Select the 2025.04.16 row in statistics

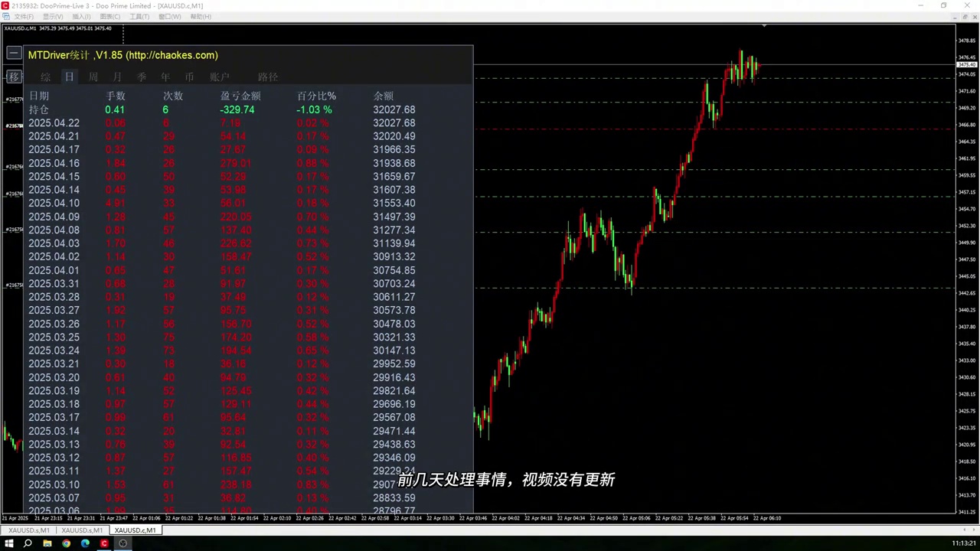coord(222,163)
